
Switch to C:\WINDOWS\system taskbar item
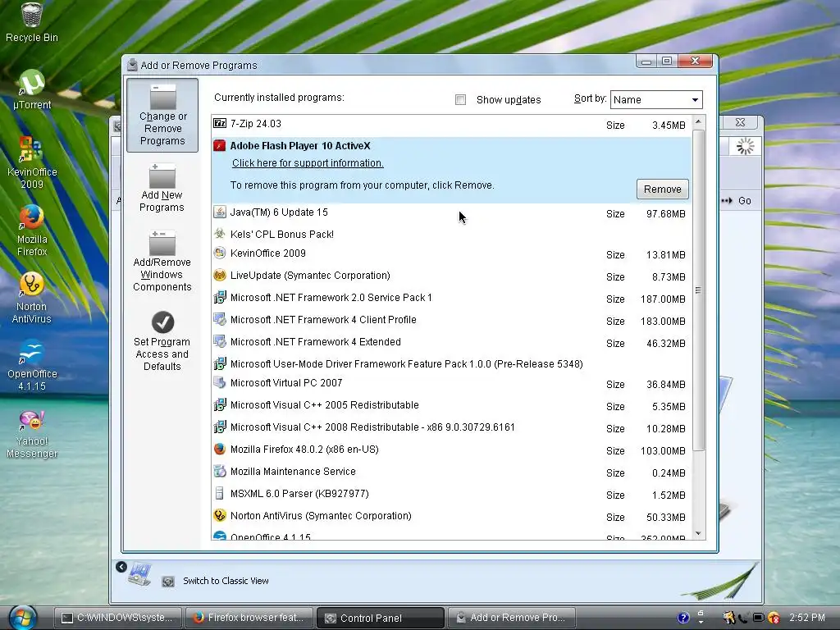tap(118, 618)
